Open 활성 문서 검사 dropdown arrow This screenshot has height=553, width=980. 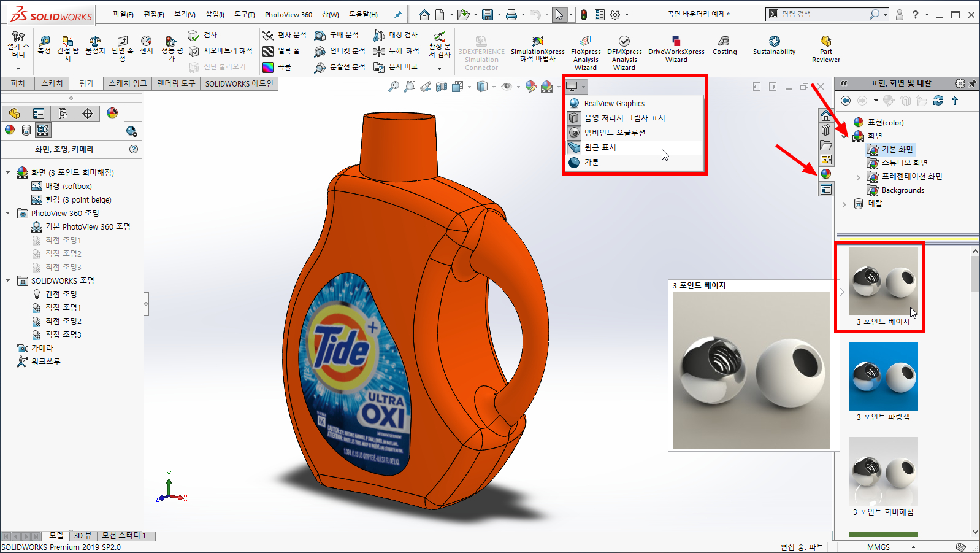click(x=439, y=69)
